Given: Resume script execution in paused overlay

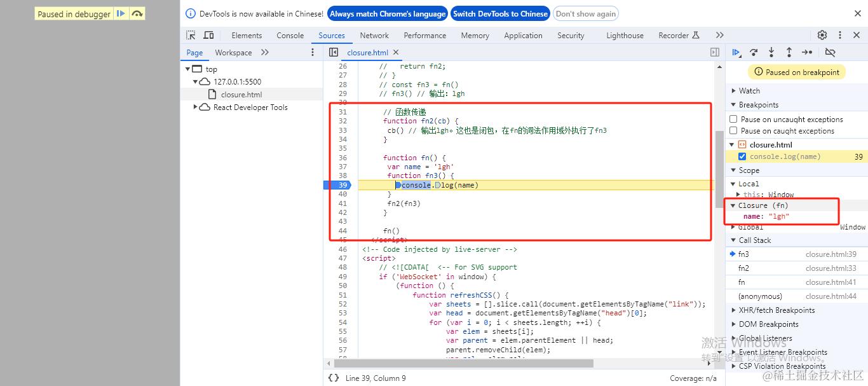Looking at the screenshot, I should click(121, 13).
